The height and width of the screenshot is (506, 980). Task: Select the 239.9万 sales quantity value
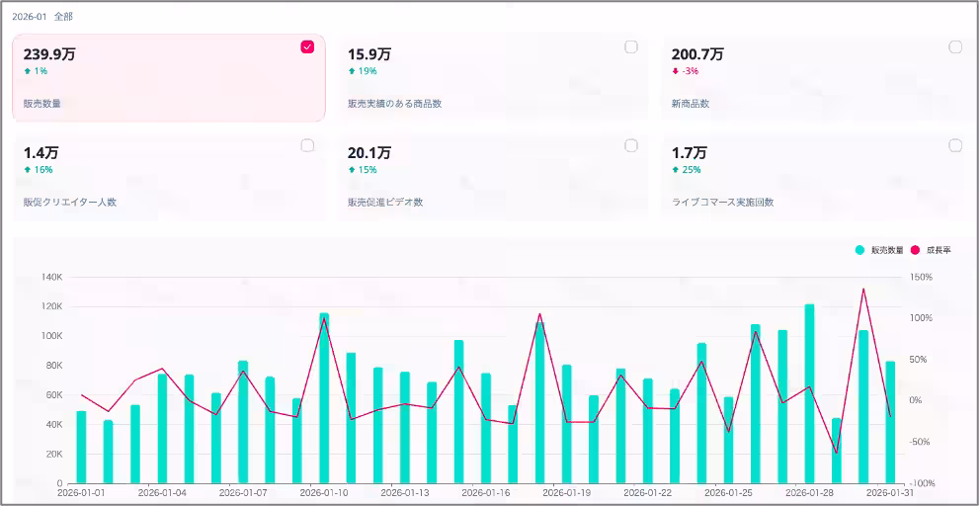(x=49, y=54)
